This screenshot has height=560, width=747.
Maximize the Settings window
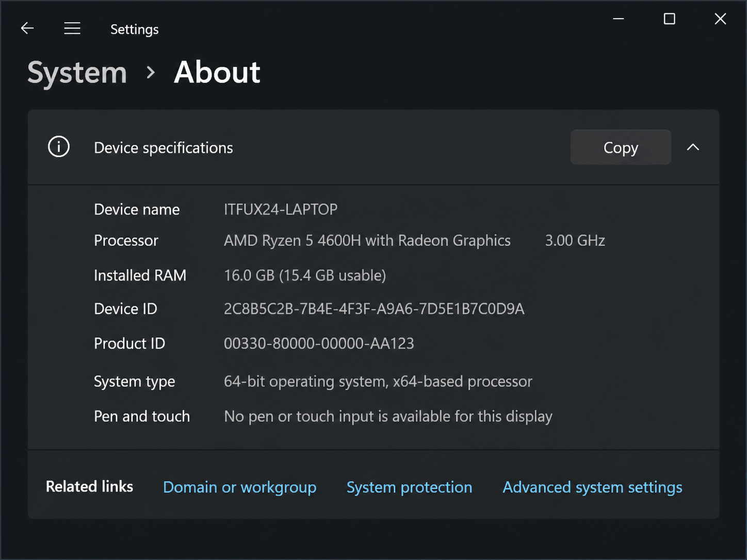click(x=669, y=19)
